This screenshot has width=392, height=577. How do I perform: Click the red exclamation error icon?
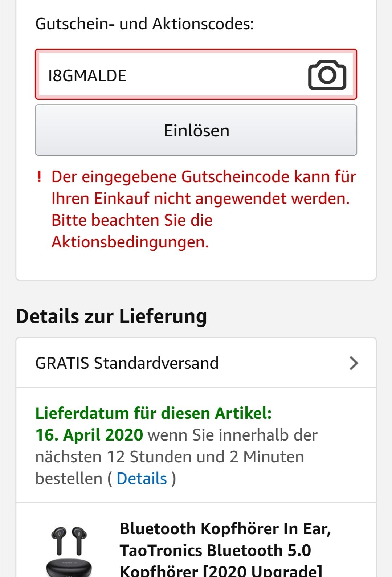click(x=39, y=177)
